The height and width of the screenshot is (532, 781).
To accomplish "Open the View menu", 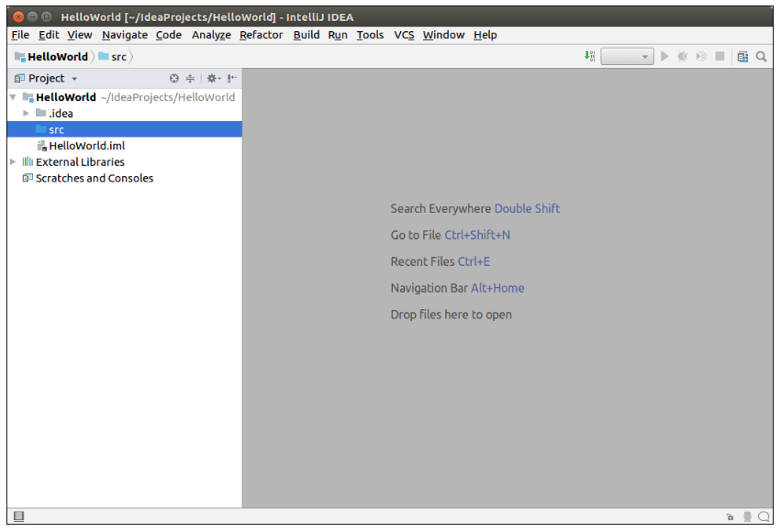I will click(x=80, y=35).
